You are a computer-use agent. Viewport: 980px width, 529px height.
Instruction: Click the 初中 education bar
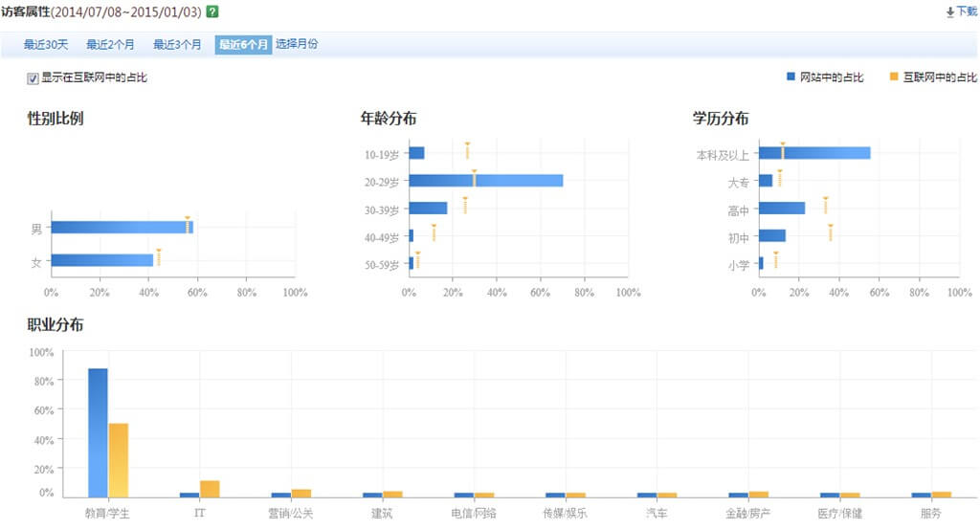pyautogui.click(x=772, y=235)
